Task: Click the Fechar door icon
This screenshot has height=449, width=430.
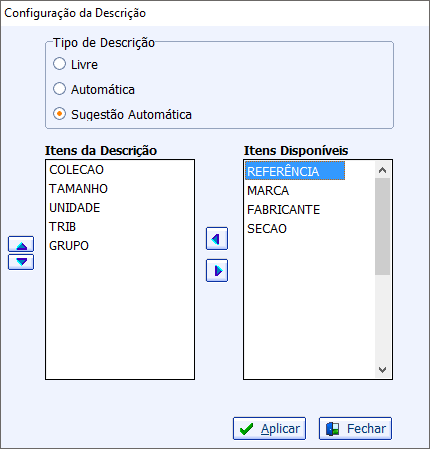Action: click(x=332, y=429)
